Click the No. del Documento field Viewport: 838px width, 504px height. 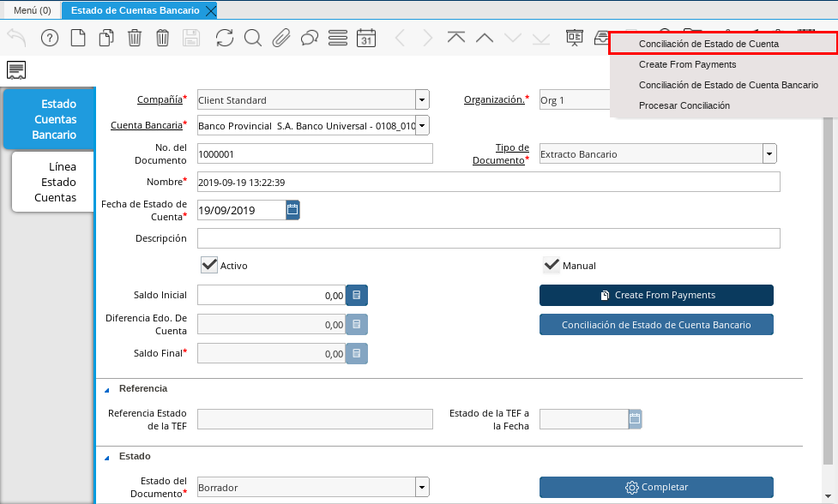click(315, 153)
